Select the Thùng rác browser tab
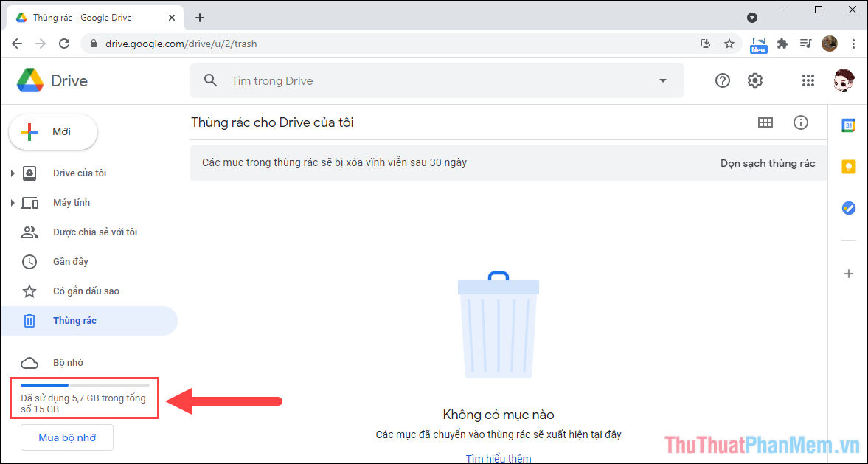The image size is (868, 464). [88, 17]
